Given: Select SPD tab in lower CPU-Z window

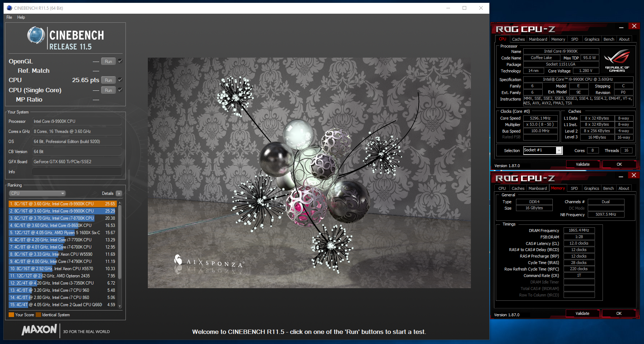Looking at the screenshot, I should tap(574, 188).
